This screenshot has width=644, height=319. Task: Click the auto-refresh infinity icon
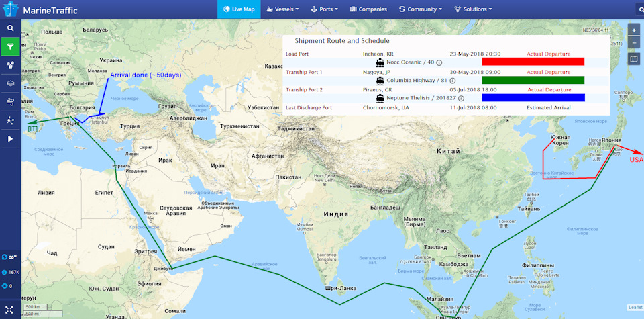tap(10, 257)
